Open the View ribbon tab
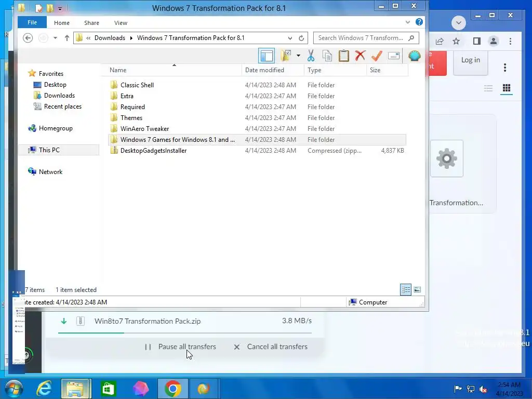Screen dimensions: 532x399 point(121,23)
